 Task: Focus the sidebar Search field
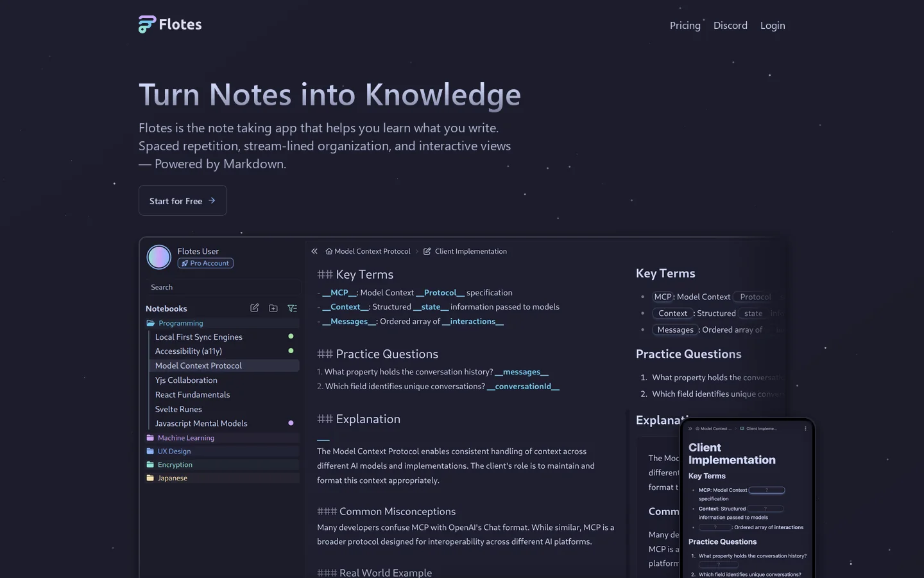point(223,287)
